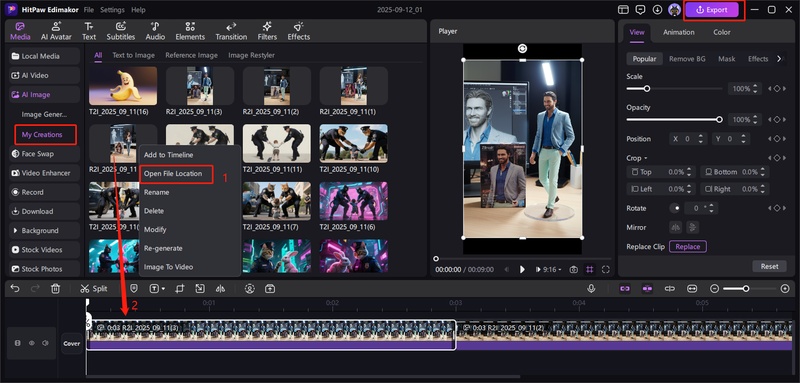Open My Creations in sidebar
800x383 pixels.
tap(42, 135)
